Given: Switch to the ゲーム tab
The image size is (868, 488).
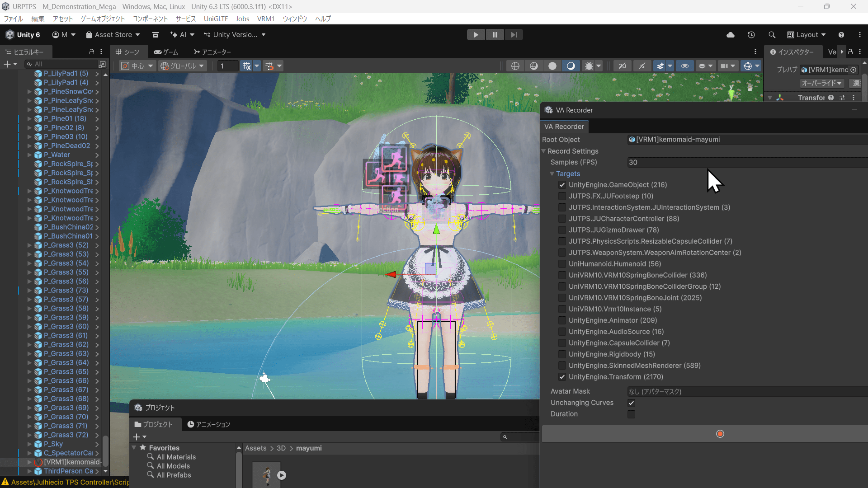Looking at the screenshot, I should pyautogui.click(x=166, y=52).
